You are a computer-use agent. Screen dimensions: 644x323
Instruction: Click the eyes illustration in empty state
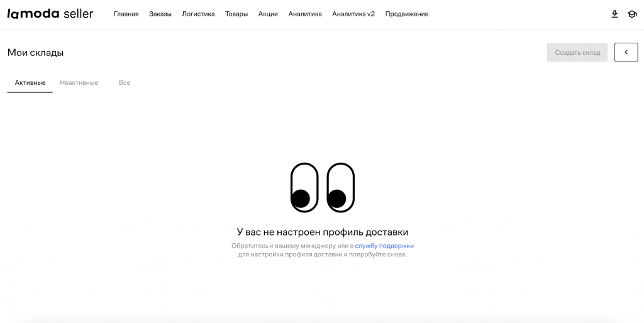pyautogui.click(x=323, y=187)
